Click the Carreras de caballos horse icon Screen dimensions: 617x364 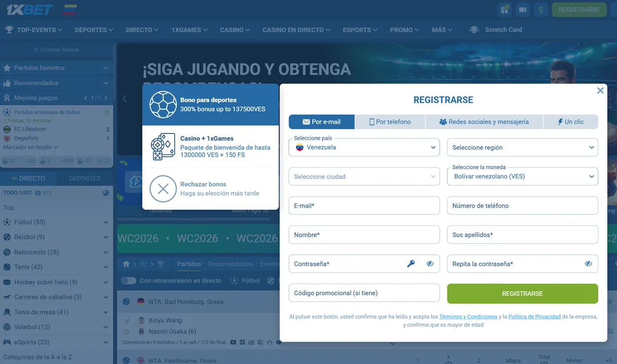[x=7, y=297]
